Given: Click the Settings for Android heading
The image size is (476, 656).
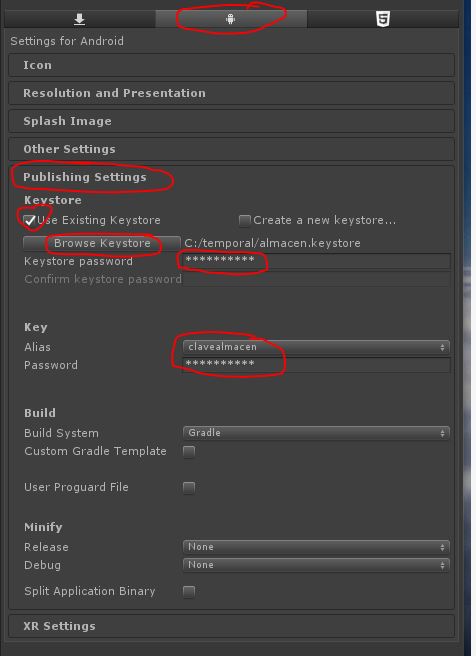Looking at the screenshot, I should pos(67,41).
